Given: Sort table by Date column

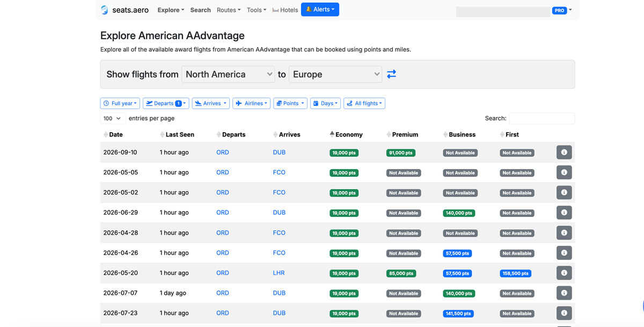Looking at the screenshot, I should tap(106, 134).
